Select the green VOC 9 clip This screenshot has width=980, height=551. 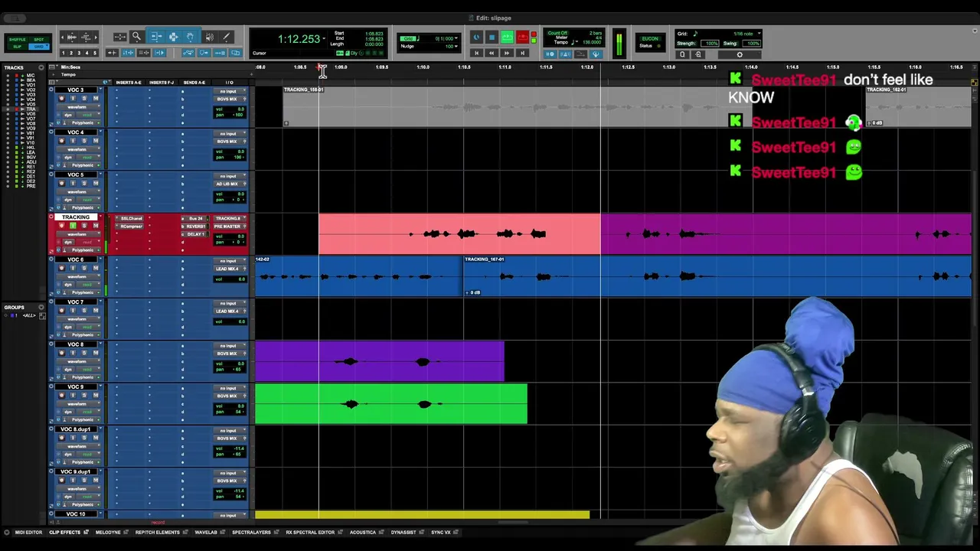click(391, 404)
